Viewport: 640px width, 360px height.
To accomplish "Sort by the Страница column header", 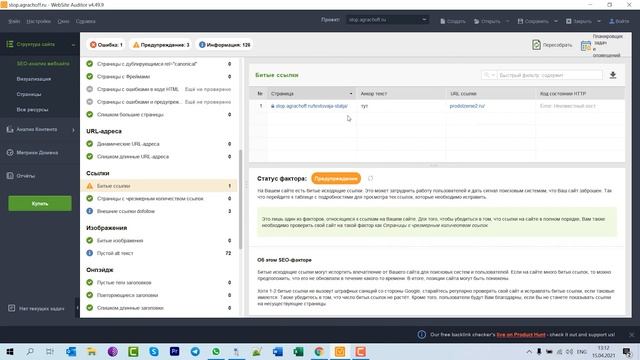I will 311,93.
